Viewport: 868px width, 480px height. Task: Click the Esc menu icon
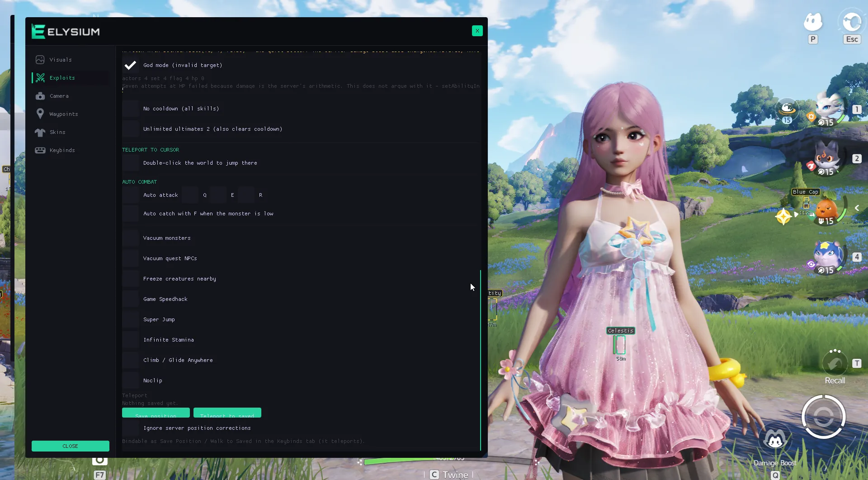pos(852,22)
